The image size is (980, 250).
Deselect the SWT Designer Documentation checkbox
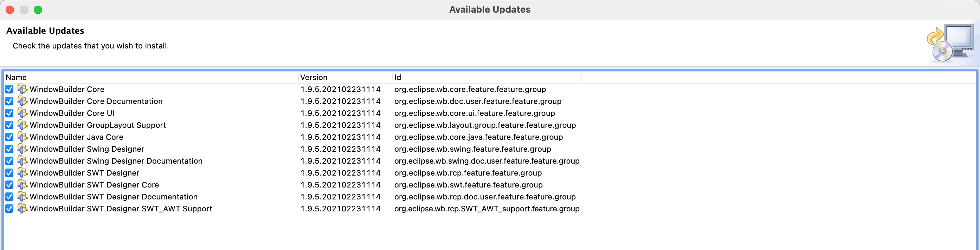pos(9,197)
